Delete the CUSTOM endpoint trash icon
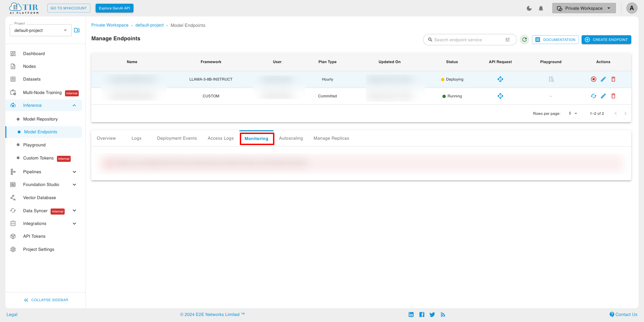Image resolution: width=644 pixels, height=322 pixels. pos(613,96)
